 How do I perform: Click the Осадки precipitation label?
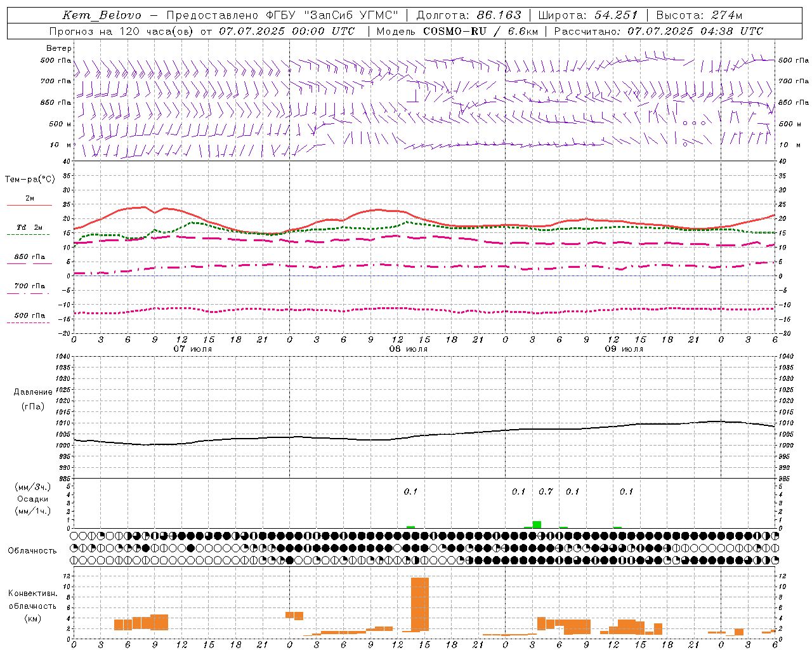click(33, 499)
